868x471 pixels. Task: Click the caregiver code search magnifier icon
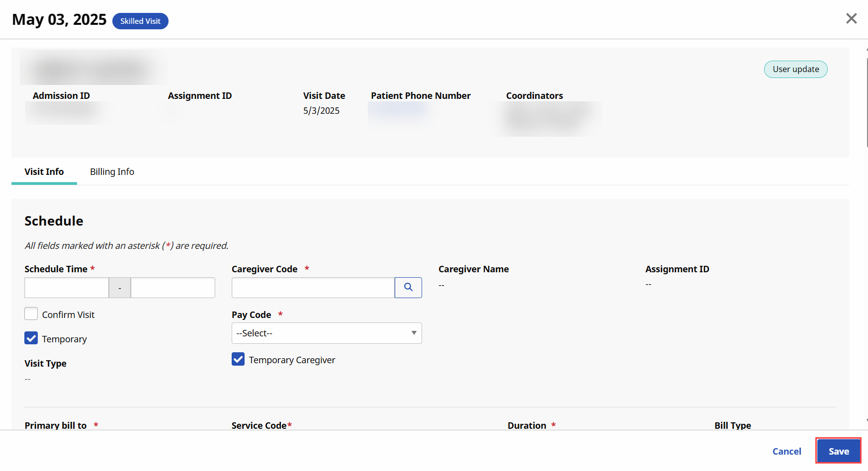click(408, 288)
